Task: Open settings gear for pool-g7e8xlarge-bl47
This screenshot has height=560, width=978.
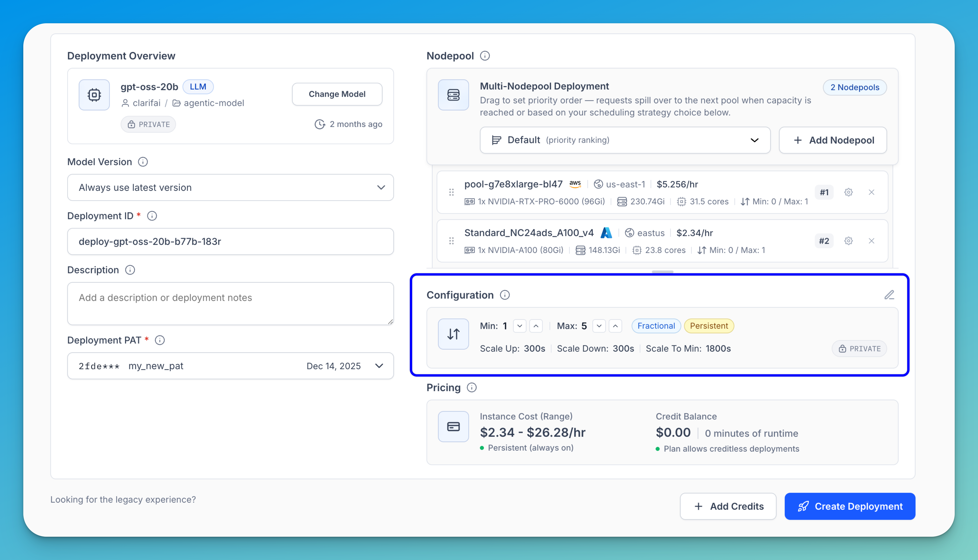Action: point(848,192)
